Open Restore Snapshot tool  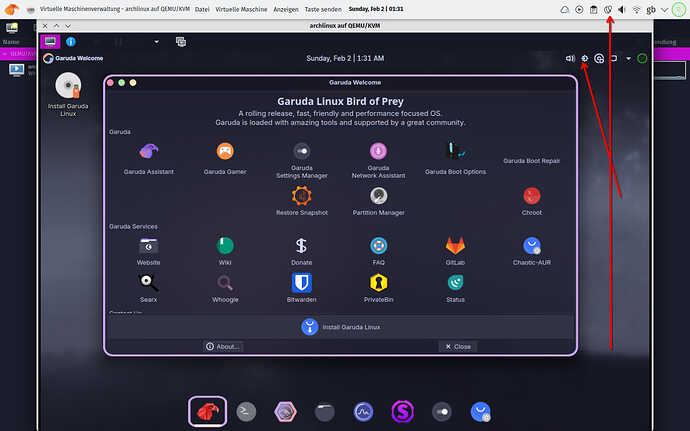coord(301,201)
